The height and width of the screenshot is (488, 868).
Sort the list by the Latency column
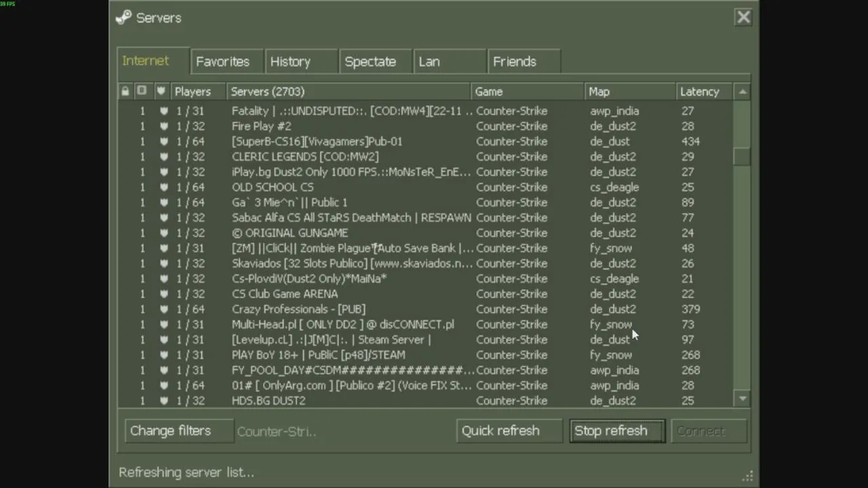click(x=705, y=91)
